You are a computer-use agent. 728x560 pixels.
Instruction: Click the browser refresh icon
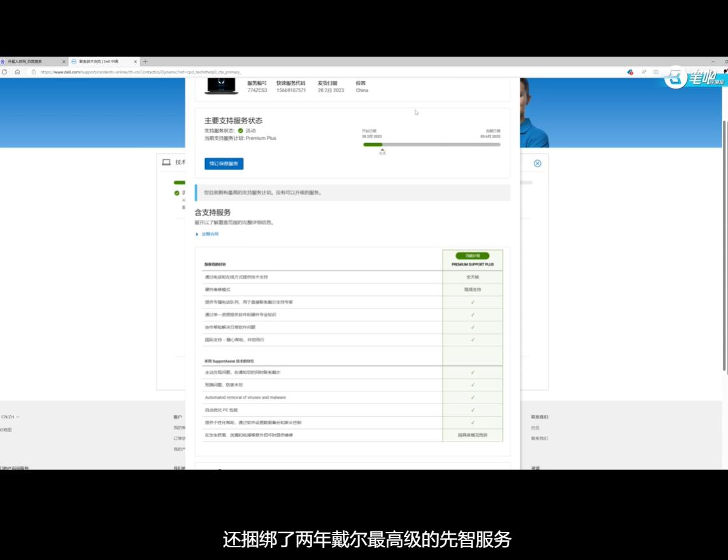4,72
